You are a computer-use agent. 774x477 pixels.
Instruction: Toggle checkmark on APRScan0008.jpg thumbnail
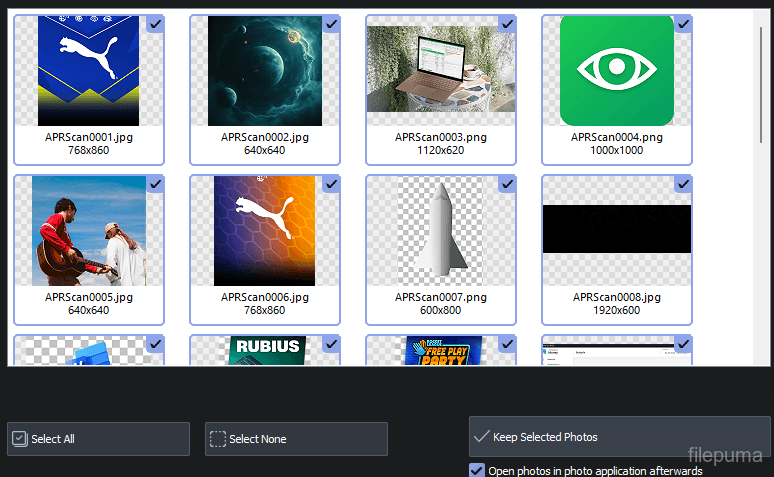[x=683, y=184]
